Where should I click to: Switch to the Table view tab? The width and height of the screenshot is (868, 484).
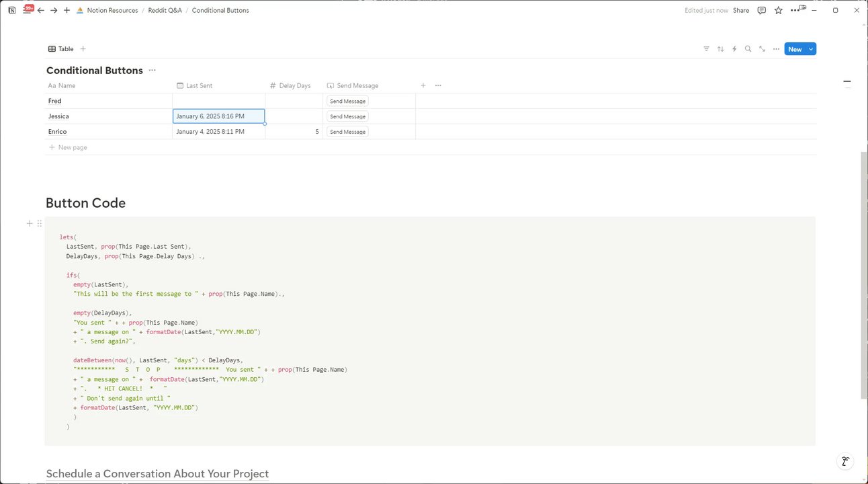(61, 49)
